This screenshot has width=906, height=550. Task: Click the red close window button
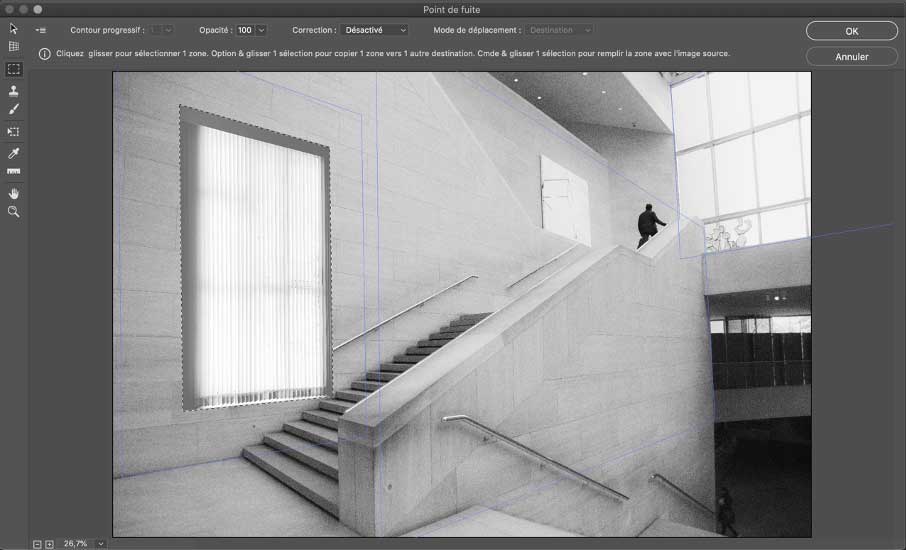pyautogui.click(x=9, y=9)
